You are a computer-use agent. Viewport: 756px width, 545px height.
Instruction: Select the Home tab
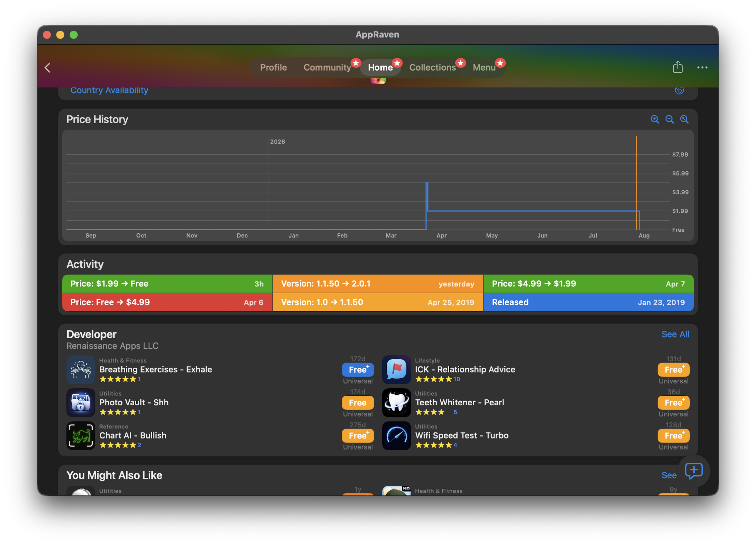point(380,68)
